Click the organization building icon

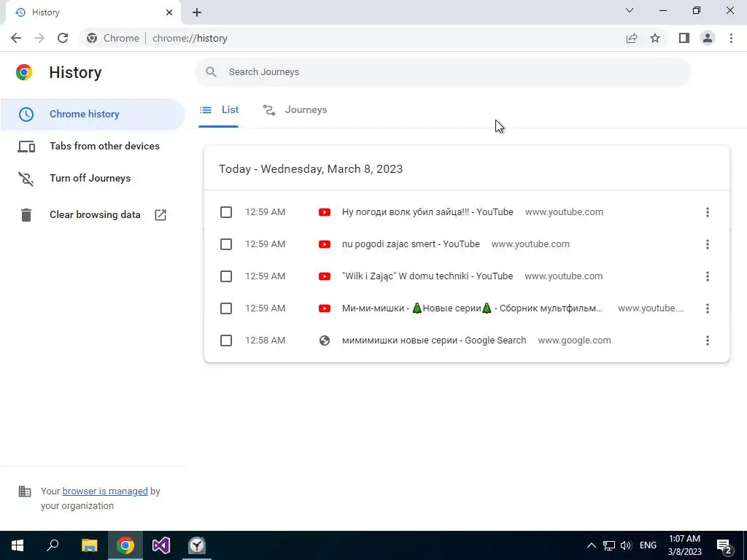[25, 491]
